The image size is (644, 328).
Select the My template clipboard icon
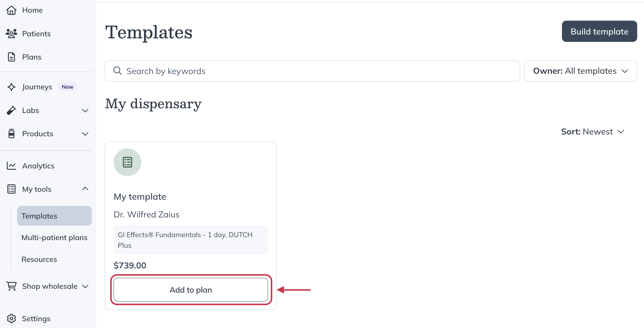(127, 162)
